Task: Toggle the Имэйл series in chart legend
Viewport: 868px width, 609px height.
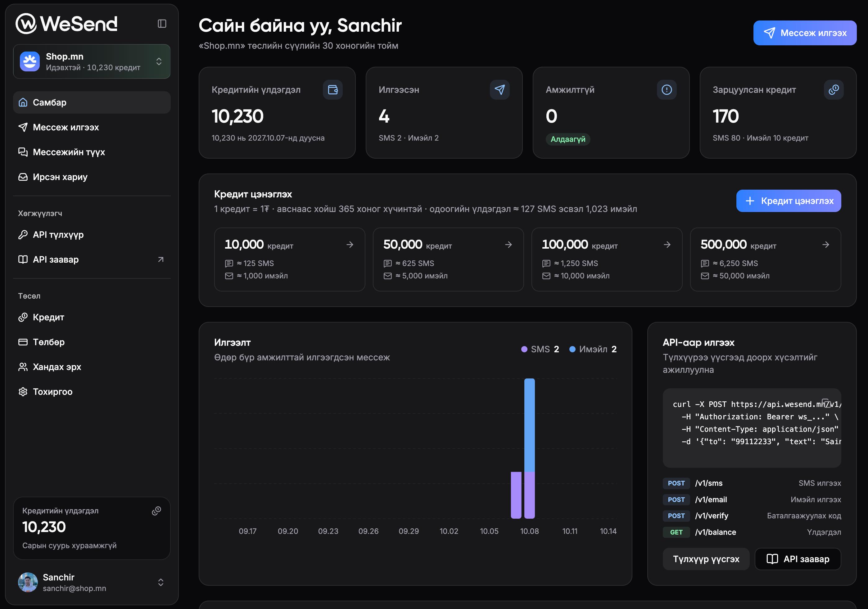Action: pyautogui.click(x=593, y=349)
